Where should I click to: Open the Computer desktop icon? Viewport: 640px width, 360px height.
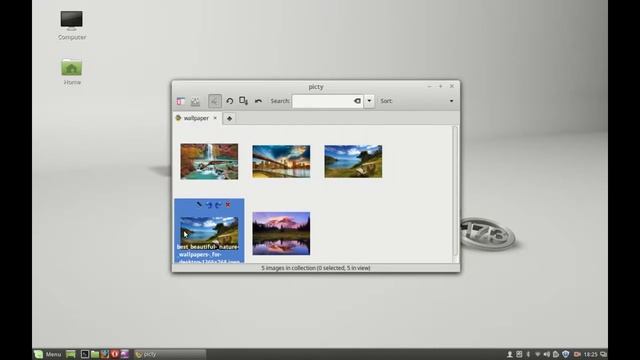pyautogui.click(x=72, y=25)
